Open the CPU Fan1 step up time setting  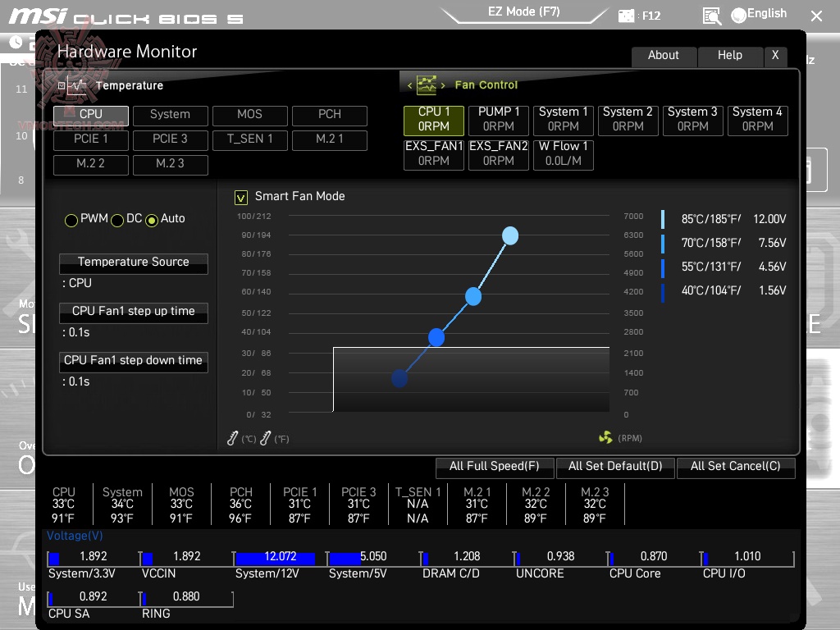[133, 313]
